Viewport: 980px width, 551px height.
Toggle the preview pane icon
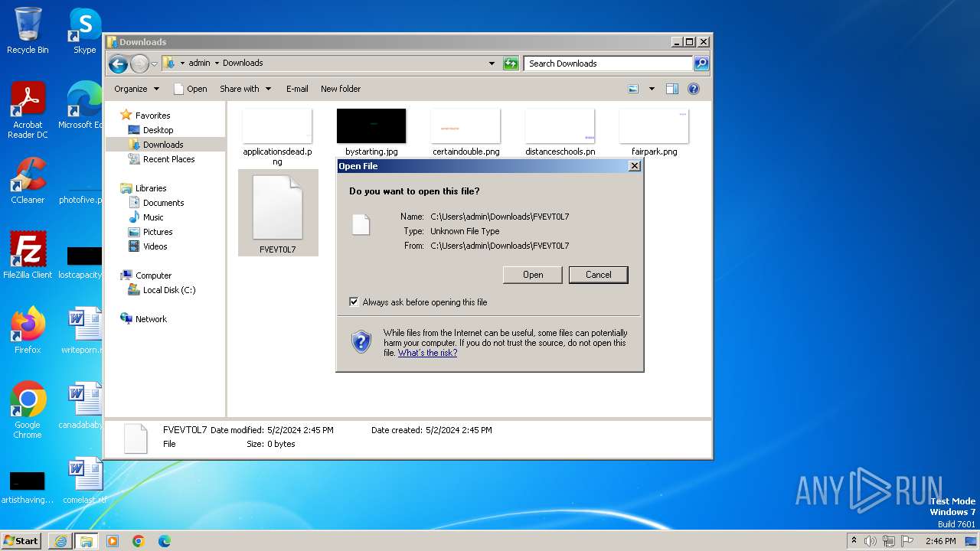coord(672,89)
